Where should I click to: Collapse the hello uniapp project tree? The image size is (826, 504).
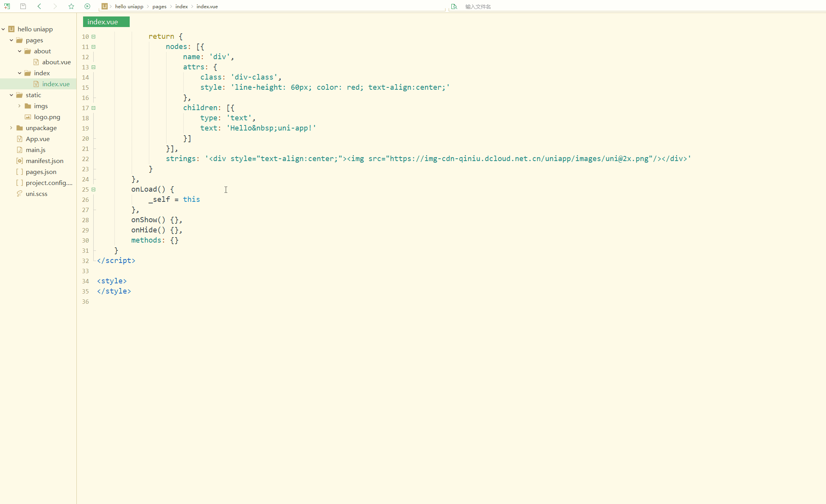pyautogui.click(x=3, y=29)
